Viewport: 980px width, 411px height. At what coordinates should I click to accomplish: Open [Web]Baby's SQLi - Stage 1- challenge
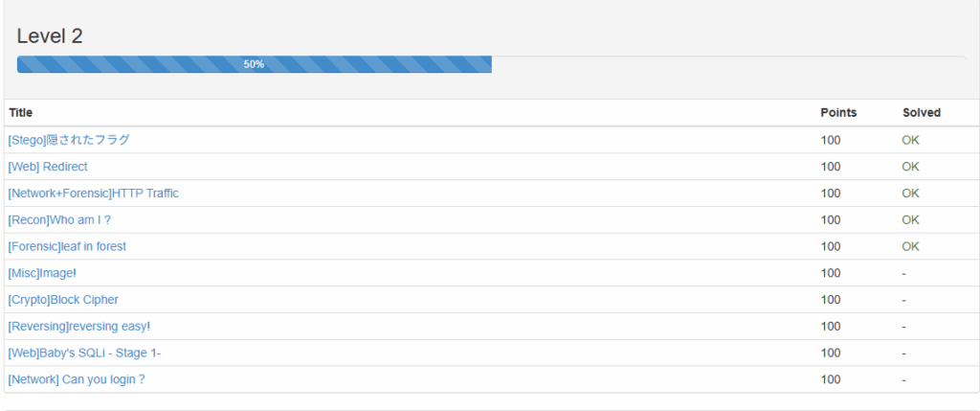[x=84, y=354]
